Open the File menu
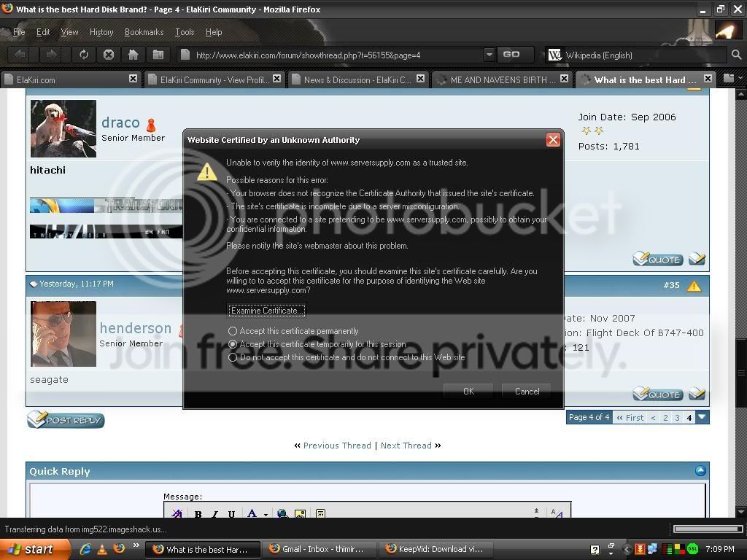This screenshot has height=560, width=747. (19, 32)
